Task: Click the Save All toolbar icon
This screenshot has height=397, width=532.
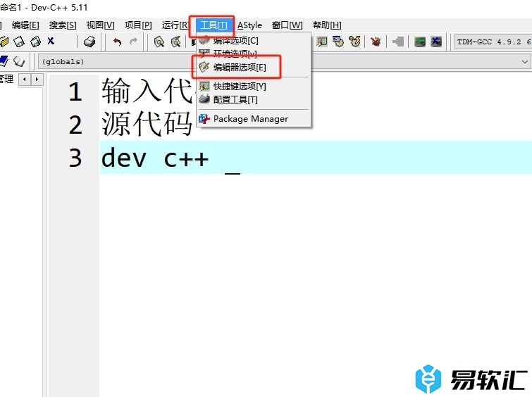Action: click(36, 42)
